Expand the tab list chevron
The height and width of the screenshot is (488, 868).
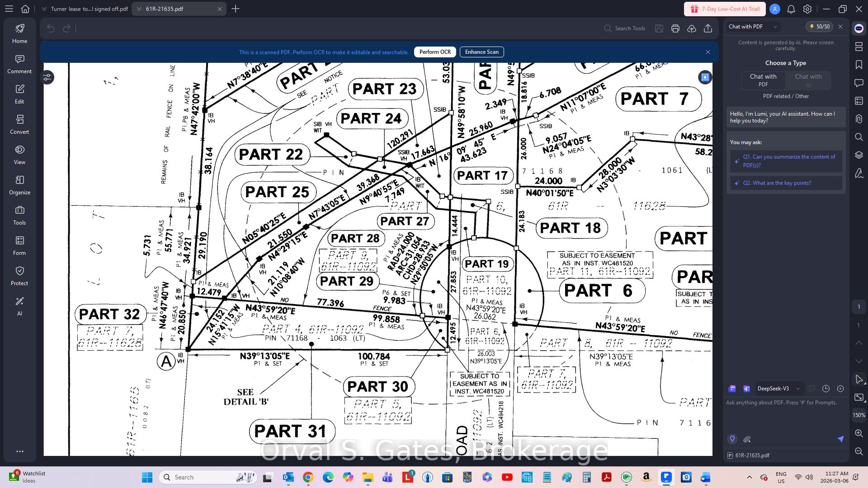coord(44,9)
